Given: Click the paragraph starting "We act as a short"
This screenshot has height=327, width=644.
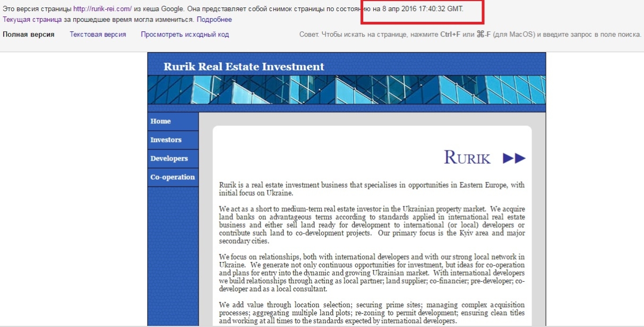Looking at the screenshot, I should pyautogui.click(x=372, y=224).
